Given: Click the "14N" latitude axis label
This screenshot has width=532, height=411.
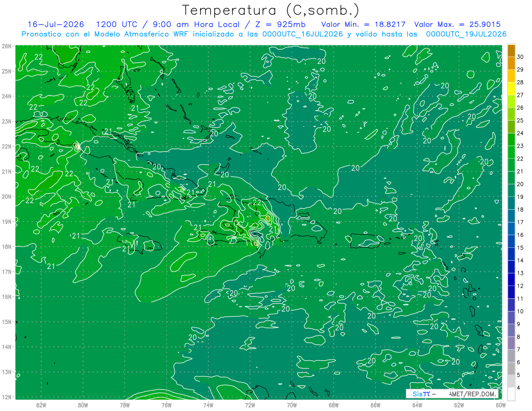Looking at the screenshot, I should tap(7, 347).
